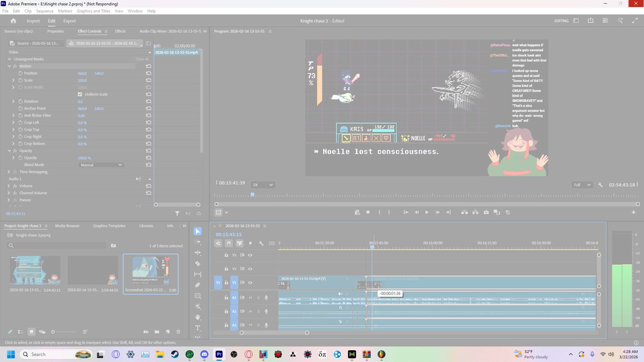This screenshot has width=644, height=362.
Task: Go to In point in Program monitor
Action: point(406,212)
